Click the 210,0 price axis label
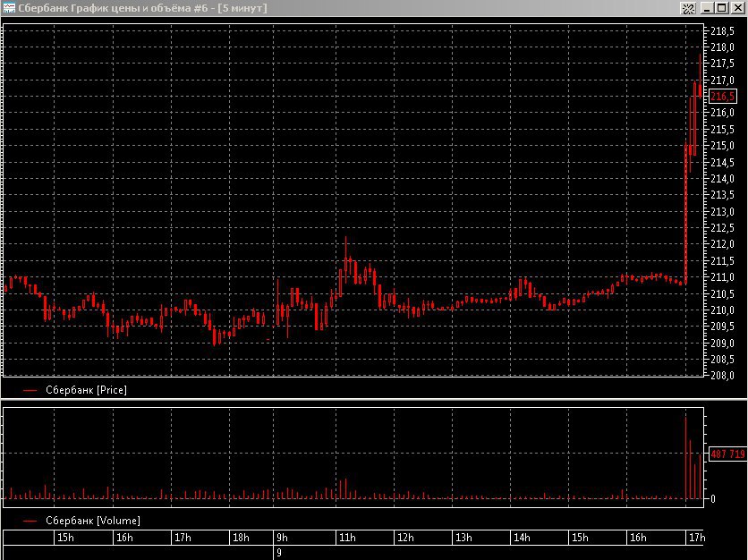Image resolution: width=748 pixels, height=560 pixels. click(722, 310)
